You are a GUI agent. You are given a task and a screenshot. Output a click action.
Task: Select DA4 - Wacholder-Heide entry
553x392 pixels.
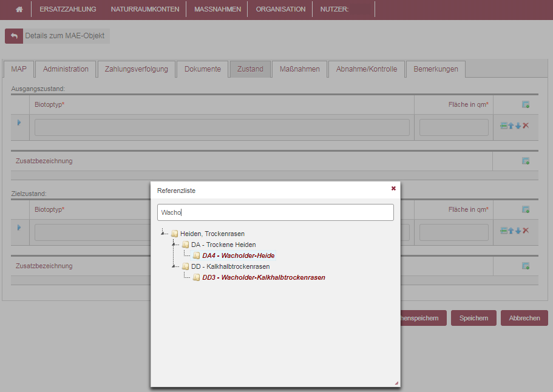click(238, 255)
